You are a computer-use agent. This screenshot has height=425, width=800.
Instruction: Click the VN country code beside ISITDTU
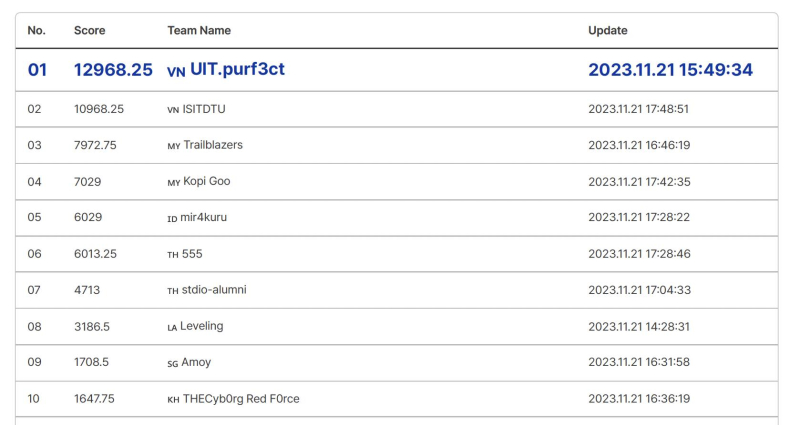173,110
